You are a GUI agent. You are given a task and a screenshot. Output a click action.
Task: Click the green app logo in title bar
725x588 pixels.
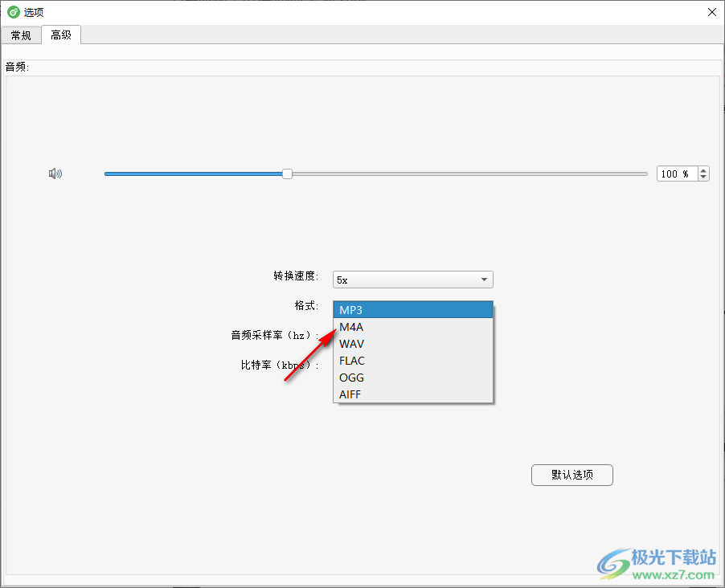(x=14, y=12)
